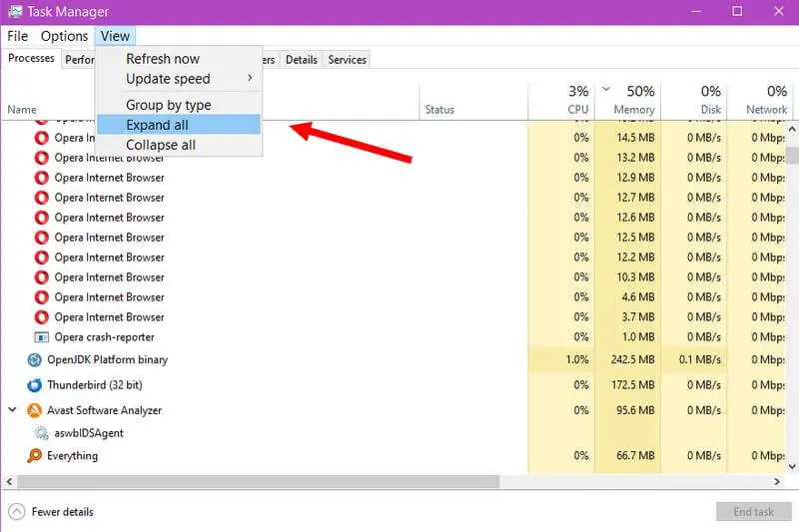Open the File menu
Image resolution: width=799 pixels, height=532 pixels.
[17, 36]
